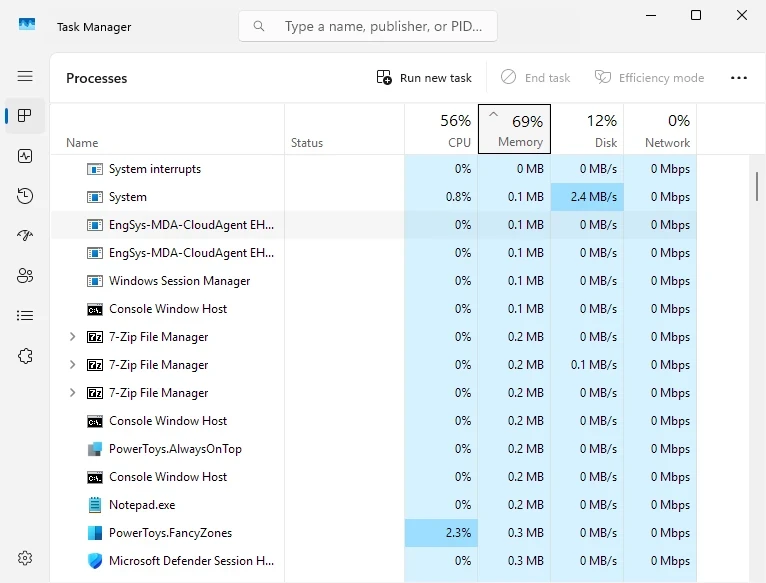Open the three-dot more options menu
Screen dimensions: 766x583
(x=739, y=78)
